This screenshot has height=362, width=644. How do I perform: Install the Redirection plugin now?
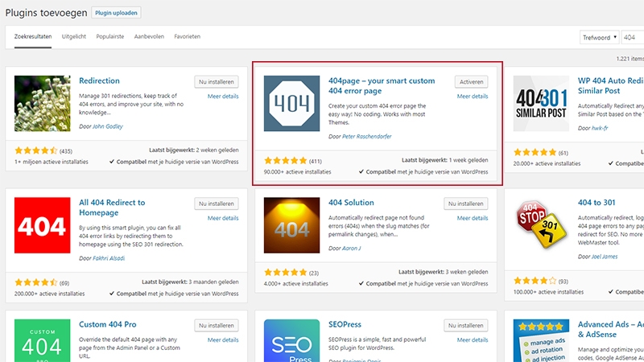click(217, 82)
